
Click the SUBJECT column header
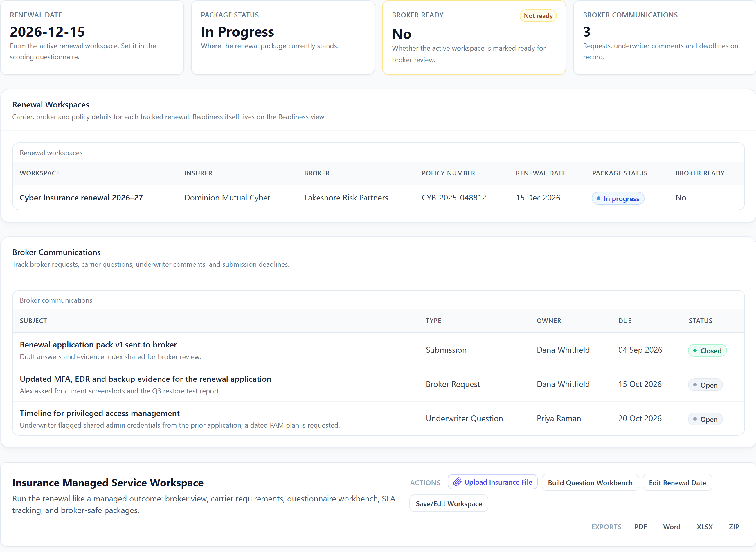coord(33,321)
